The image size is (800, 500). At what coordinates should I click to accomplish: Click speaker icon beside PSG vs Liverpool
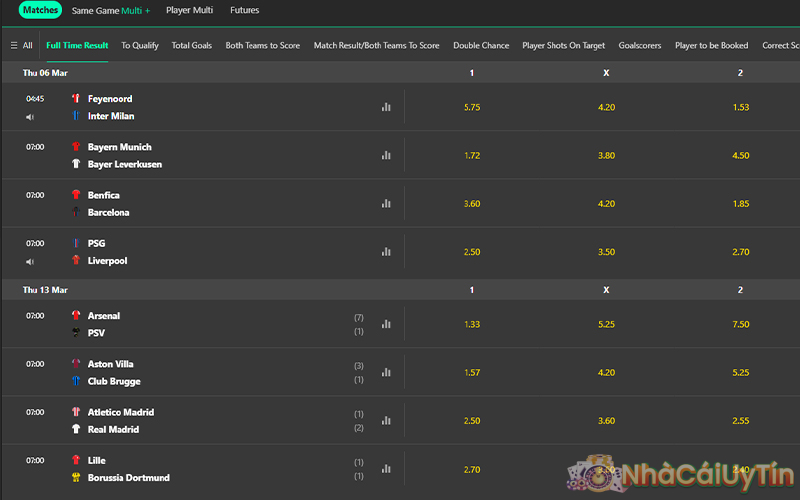click(x=30, y=262)
